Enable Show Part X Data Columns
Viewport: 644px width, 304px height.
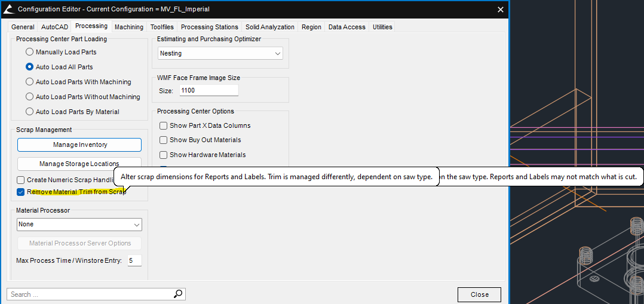(163, 125)
